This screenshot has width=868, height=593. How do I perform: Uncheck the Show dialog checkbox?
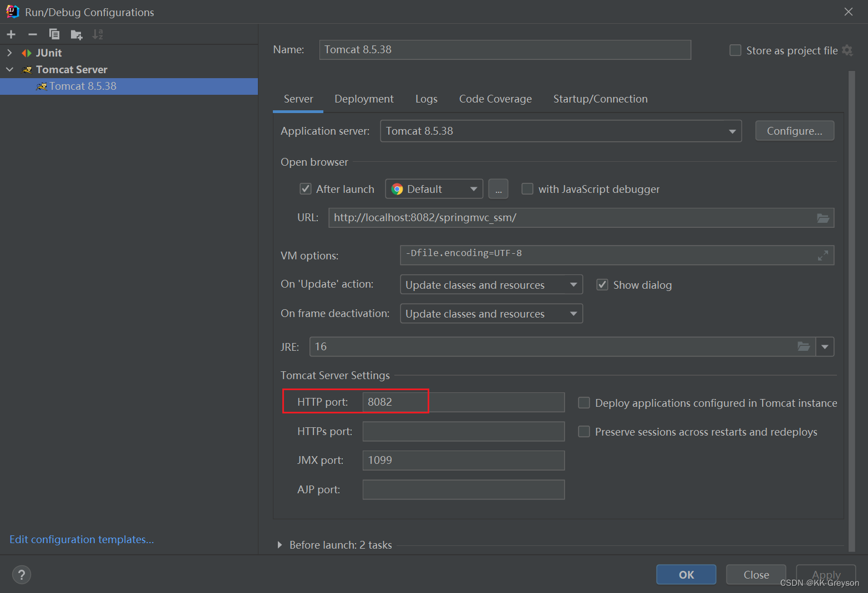point(602,285)
